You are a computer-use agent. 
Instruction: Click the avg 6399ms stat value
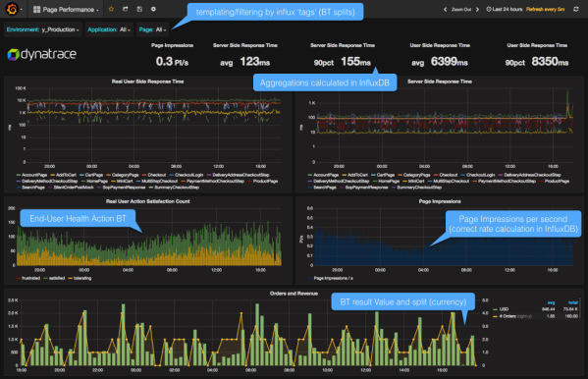pyautogui.click(x=440, y=62)
